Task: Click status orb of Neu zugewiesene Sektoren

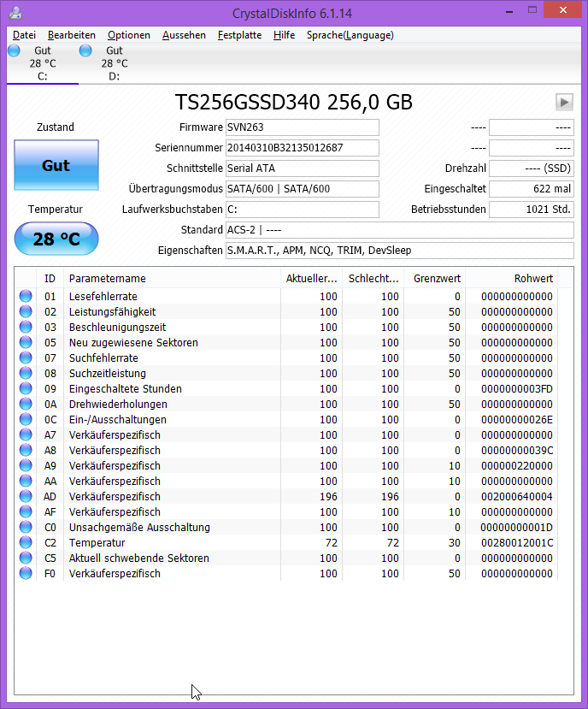Action: (x=26, y=342)
